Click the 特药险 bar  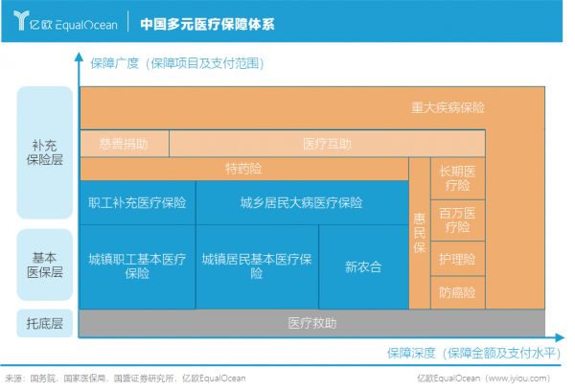243,169
